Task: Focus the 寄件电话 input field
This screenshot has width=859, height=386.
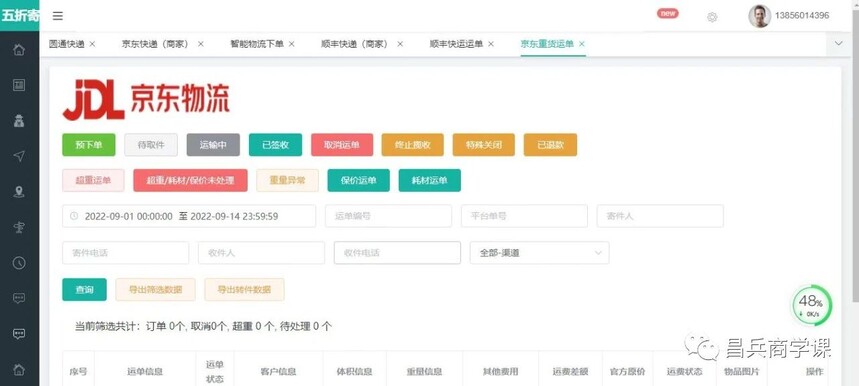Action: pos(125,253)
